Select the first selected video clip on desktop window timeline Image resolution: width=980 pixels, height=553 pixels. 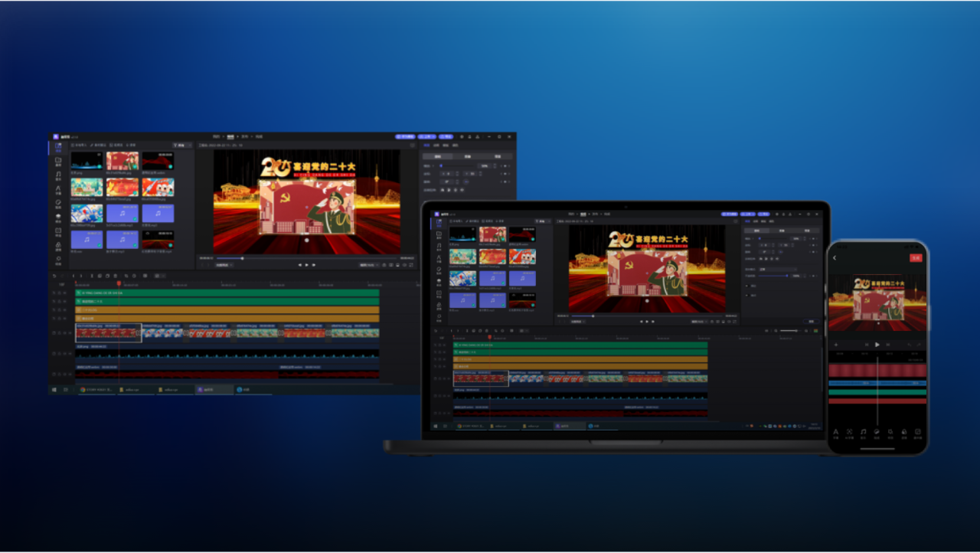(109, 332)
